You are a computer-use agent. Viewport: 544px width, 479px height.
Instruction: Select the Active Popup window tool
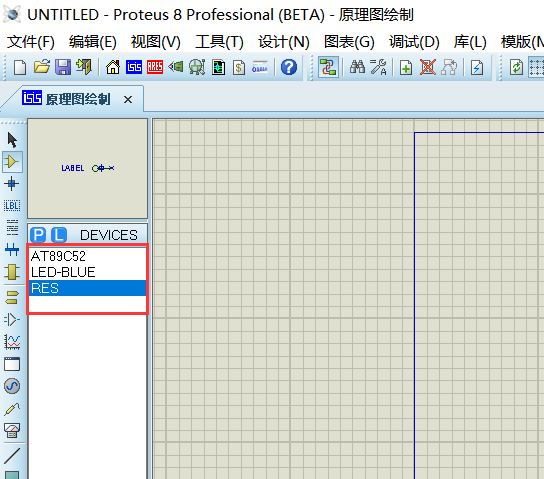click(12, 364)
